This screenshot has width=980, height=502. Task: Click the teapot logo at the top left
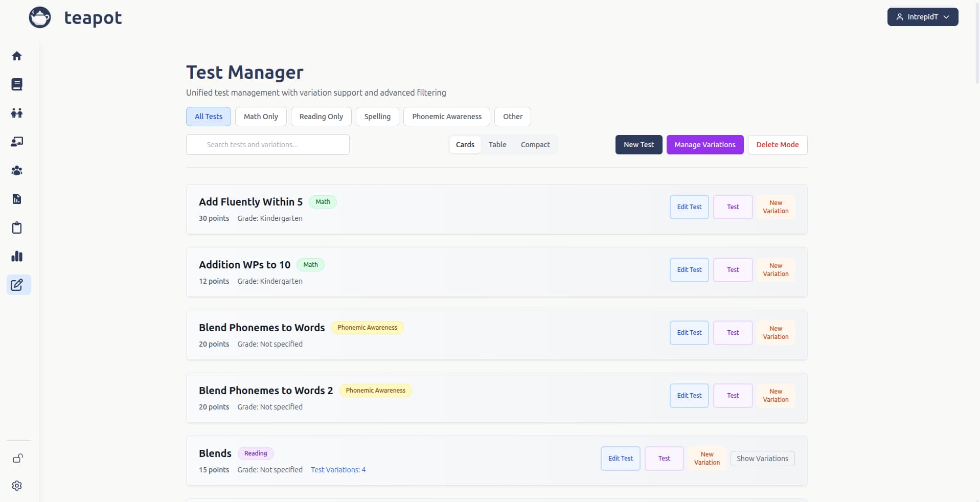click(40, 17)
